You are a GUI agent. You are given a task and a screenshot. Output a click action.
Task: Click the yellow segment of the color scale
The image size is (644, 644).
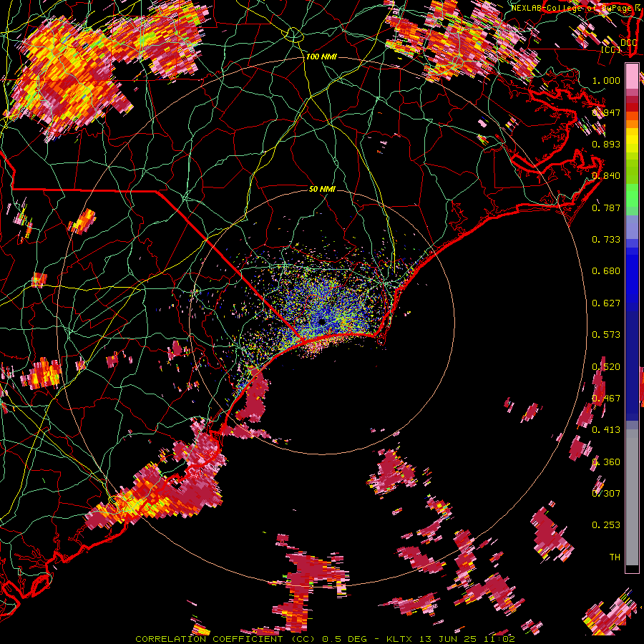[x=632, y=139]
